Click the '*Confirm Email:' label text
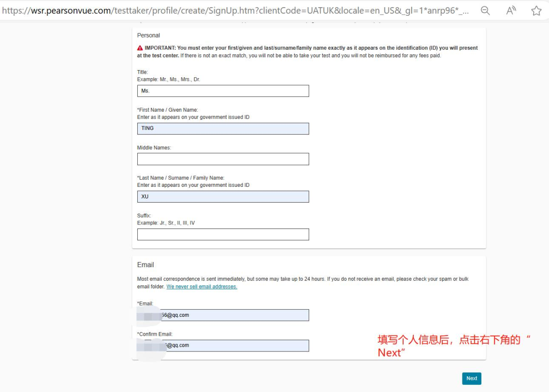Image resolution: width=549 pixels, height=392 pixels. 155,334
